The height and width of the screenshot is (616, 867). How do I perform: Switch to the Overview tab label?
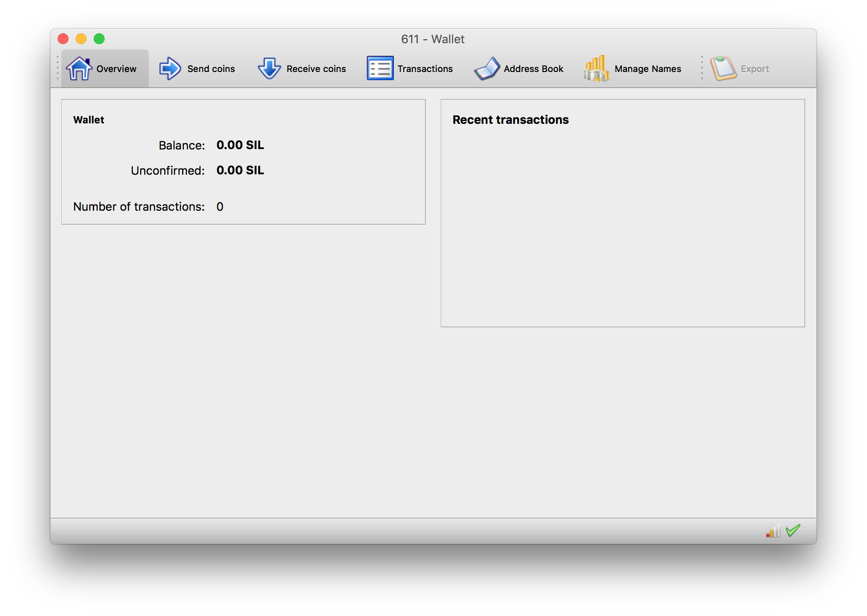[x=116, y=69]
